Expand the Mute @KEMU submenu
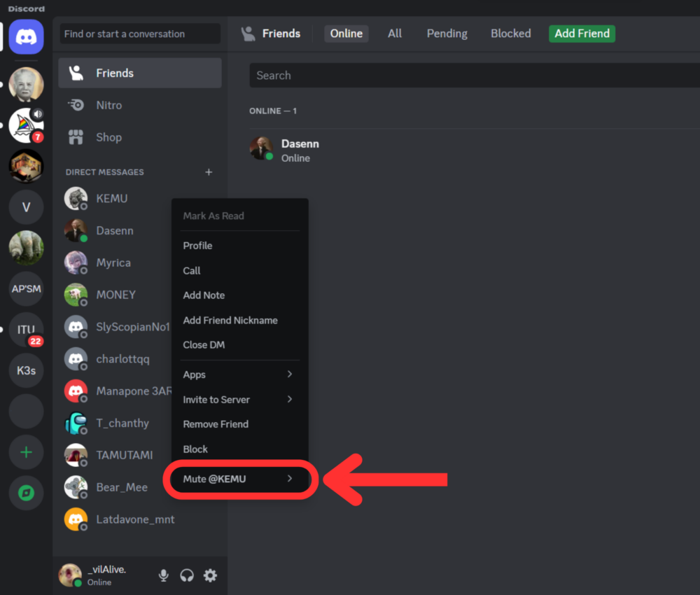 click(x=239, y=479)
